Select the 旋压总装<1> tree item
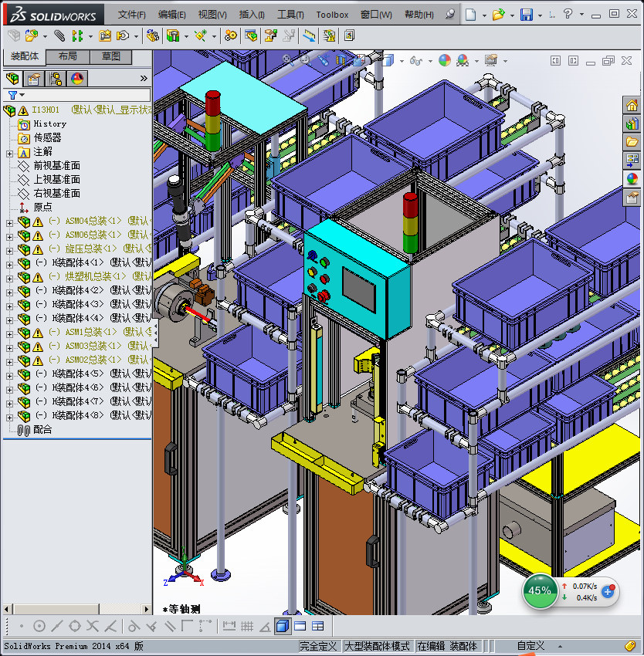Image resolution: width=644 pixels, height=656 pixels. (x=91, y=249)
